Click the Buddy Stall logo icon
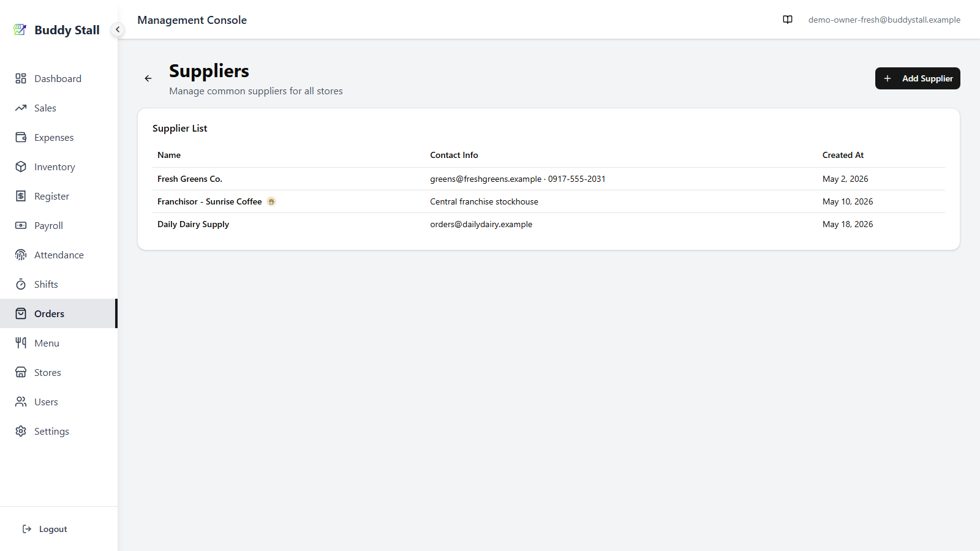This screenshot has width=980, height=551. [20, 29]
